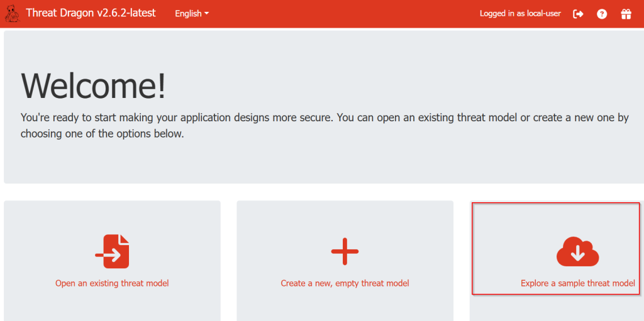Click the open existing model file icon
Image resolution: width=644 pixels, height=321 pixels.
[x=112, y=251]
